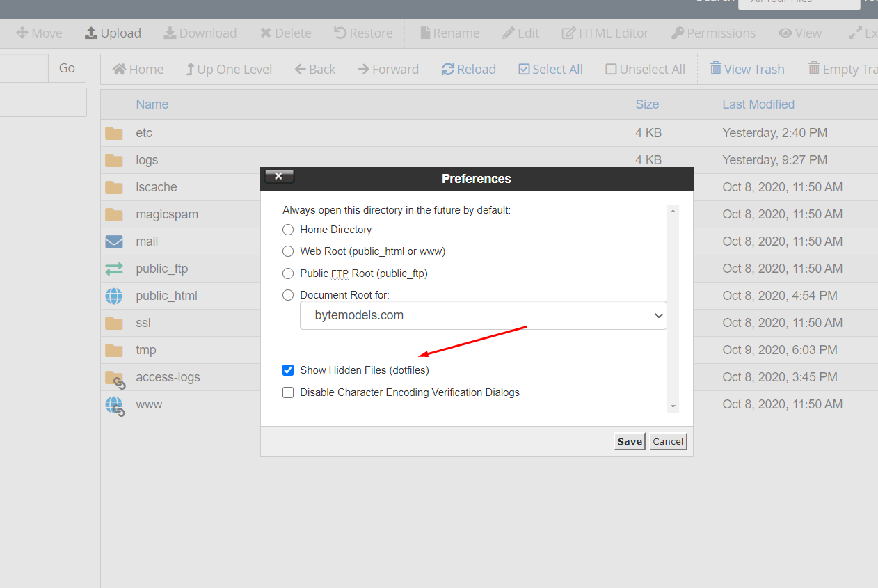Click the Home navigation icon

pos(120,70)
